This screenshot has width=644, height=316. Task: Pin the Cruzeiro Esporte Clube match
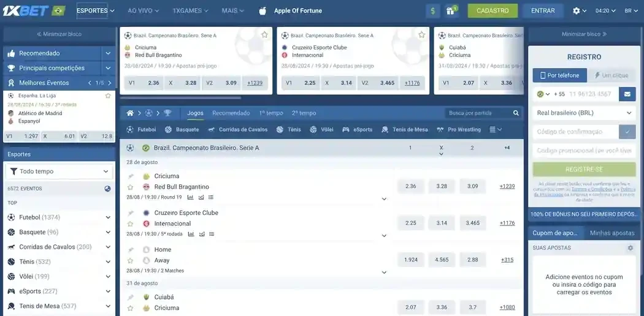tap(131, 213)
